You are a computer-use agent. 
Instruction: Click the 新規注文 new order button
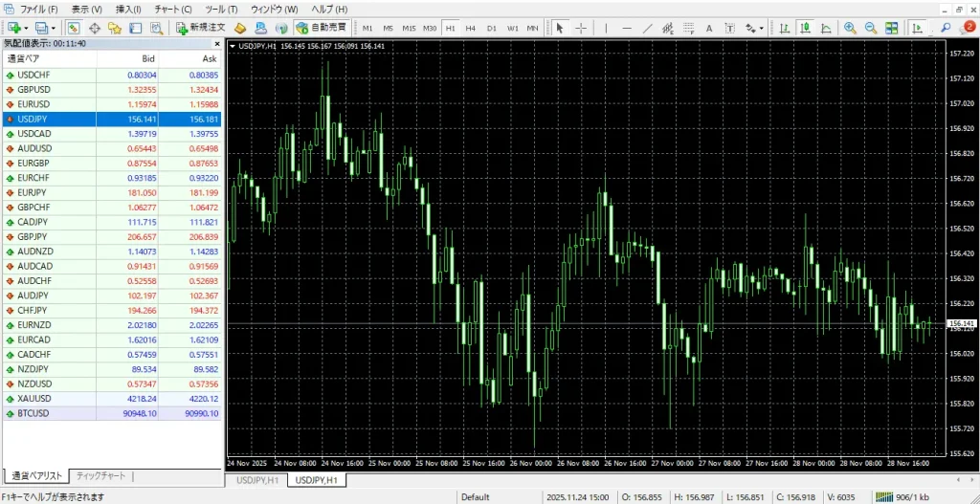201,28
